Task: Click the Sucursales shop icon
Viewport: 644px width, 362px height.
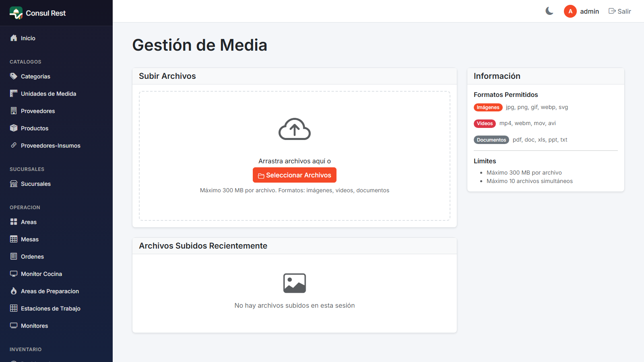Action: (x=14, y=183)
